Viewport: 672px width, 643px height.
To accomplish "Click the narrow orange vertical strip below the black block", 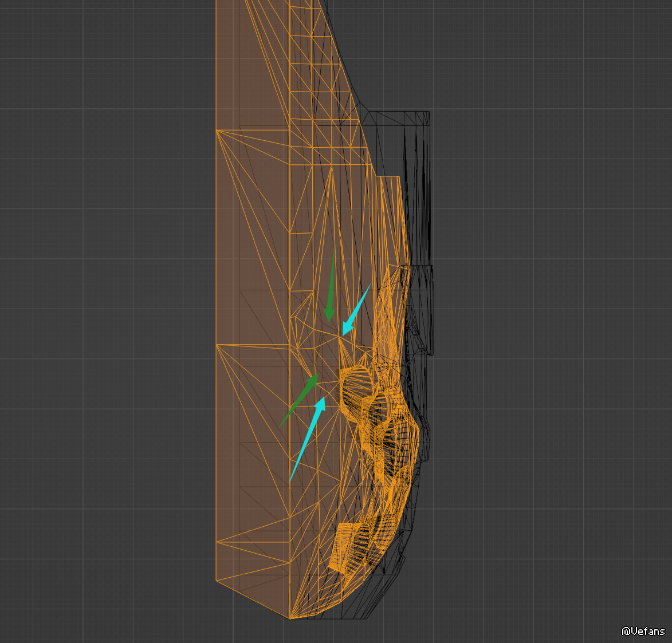I will pyautogui.click(x=390, y=218).
